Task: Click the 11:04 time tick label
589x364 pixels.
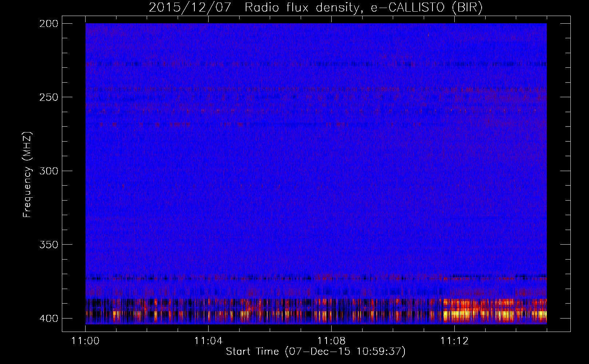Action: [208, 341]
